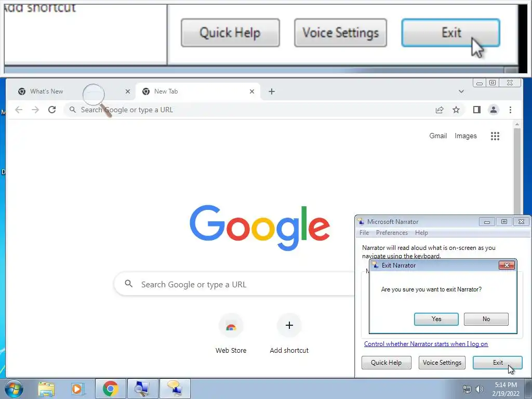Open Chrome profile avatar
The height and width of the screenshot is (399, 532).
click(494, 110)
